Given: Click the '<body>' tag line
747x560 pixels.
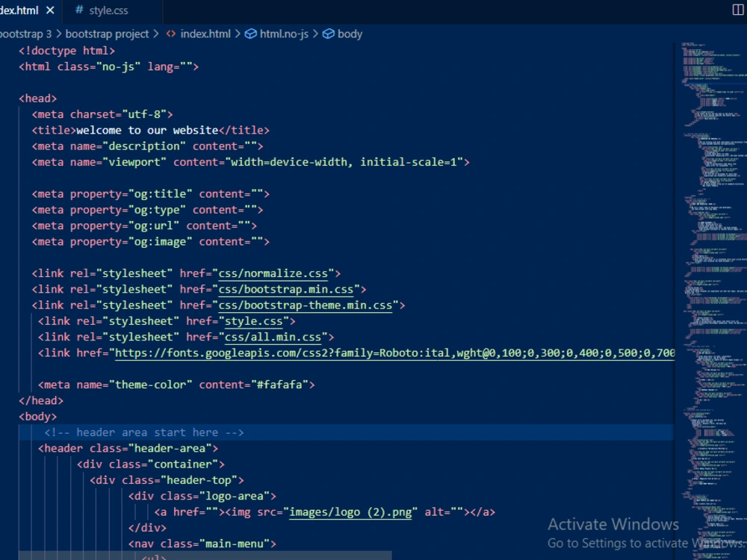Looking at the screenshot, I should tap(37, 417).
